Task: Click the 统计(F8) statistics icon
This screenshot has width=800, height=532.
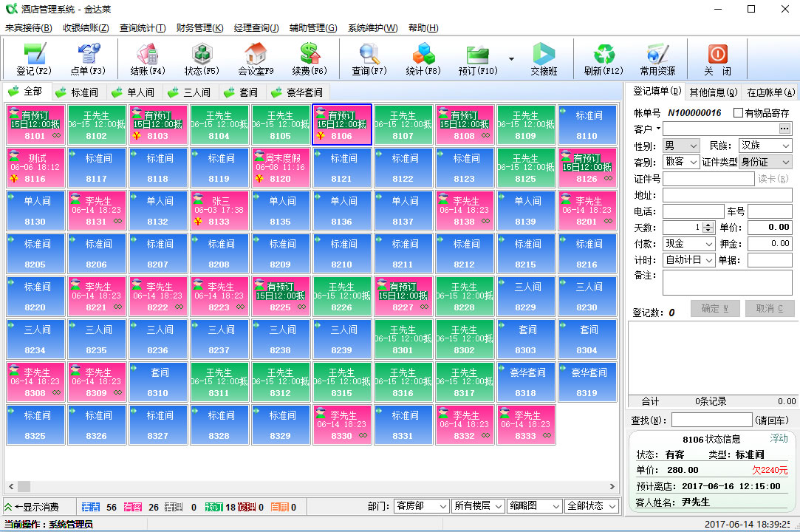Action: pyautogui.click(x=423, y=59)
